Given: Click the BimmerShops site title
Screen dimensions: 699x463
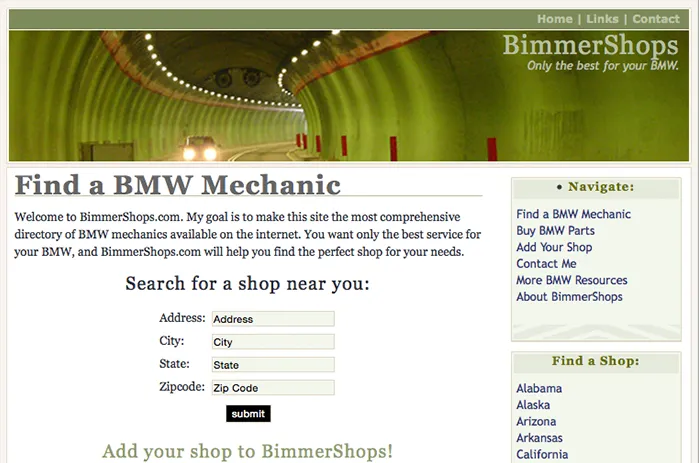Looking at the screenshot, I should 591,45.
